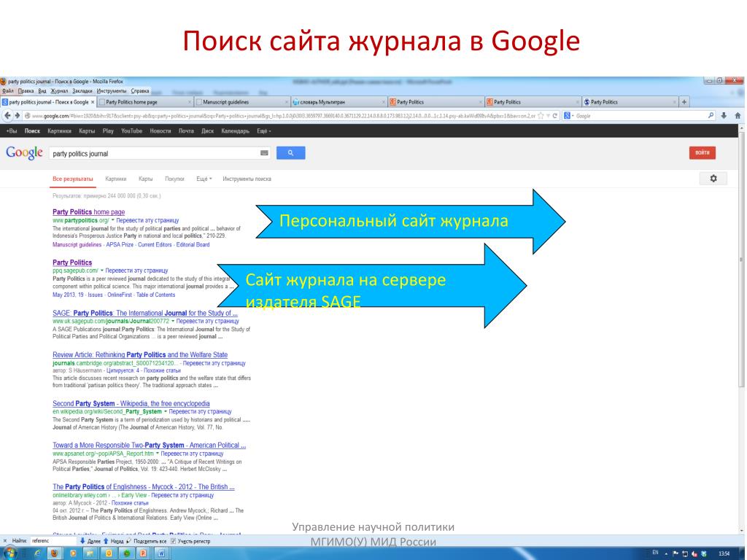Bookmark the page with the star icon
This screenshot has height=560, width=747.
541,116
